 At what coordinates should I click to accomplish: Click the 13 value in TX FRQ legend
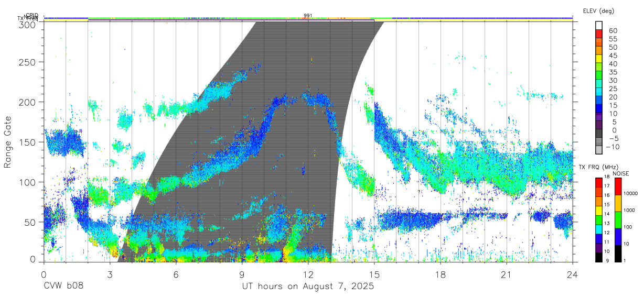point(607,223)
